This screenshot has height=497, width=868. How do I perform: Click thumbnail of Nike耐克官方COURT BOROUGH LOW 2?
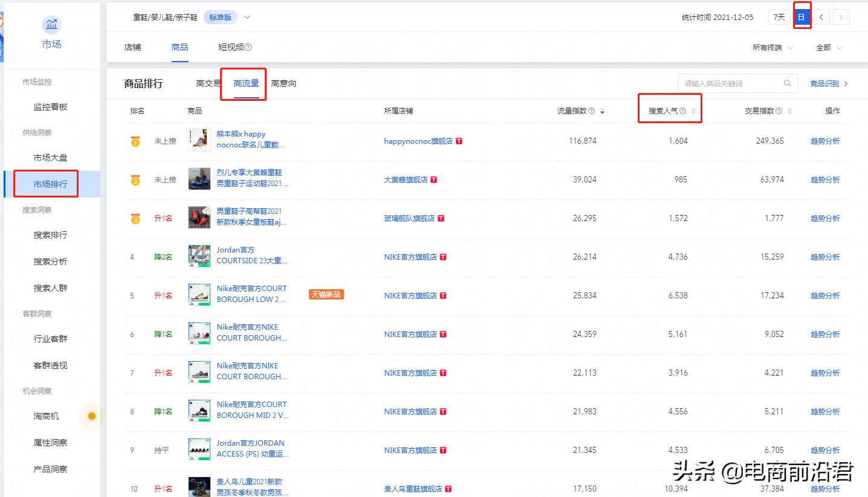(x=199, y=295)
